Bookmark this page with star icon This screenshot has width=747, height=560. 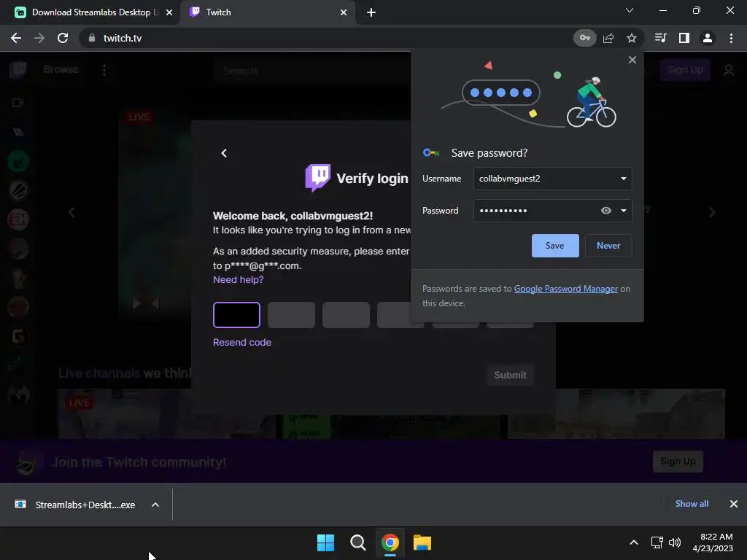coord(632,38)
